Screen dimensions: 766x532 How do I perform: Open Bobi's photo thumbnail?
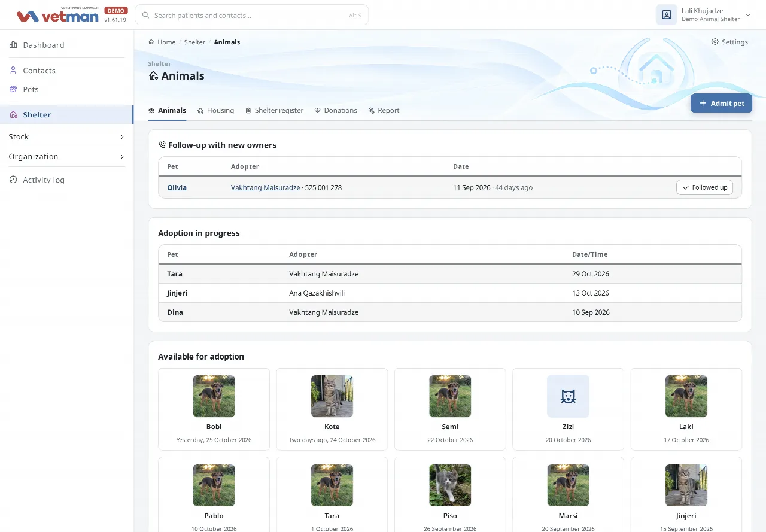point(214,396)
